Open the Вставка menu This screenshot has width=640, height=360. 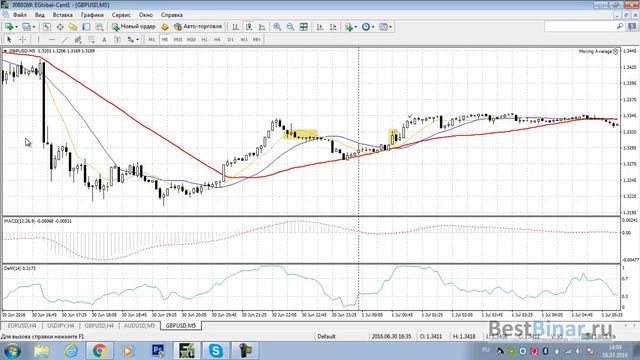pos(62,15)
